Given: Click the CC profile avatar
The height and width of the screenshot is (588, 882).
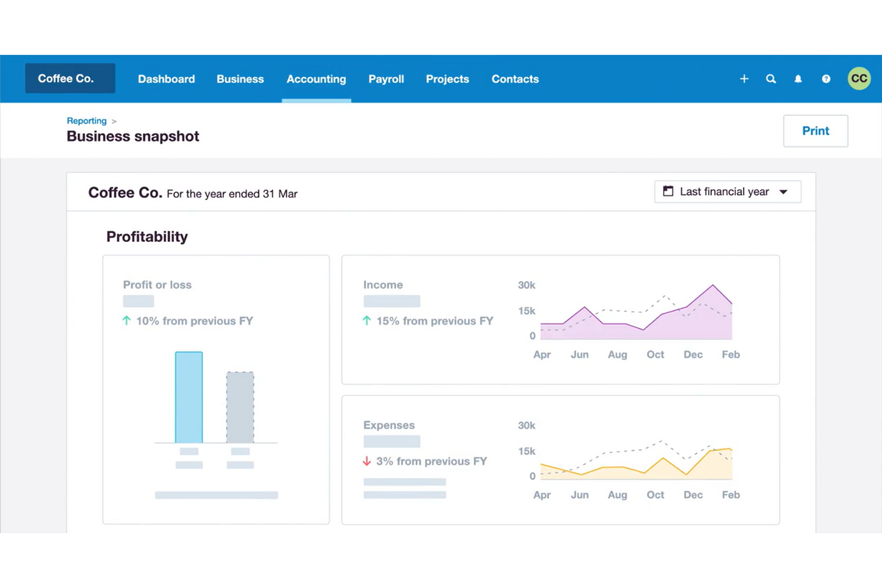Looking at the screenshot, I should point(858,78).
